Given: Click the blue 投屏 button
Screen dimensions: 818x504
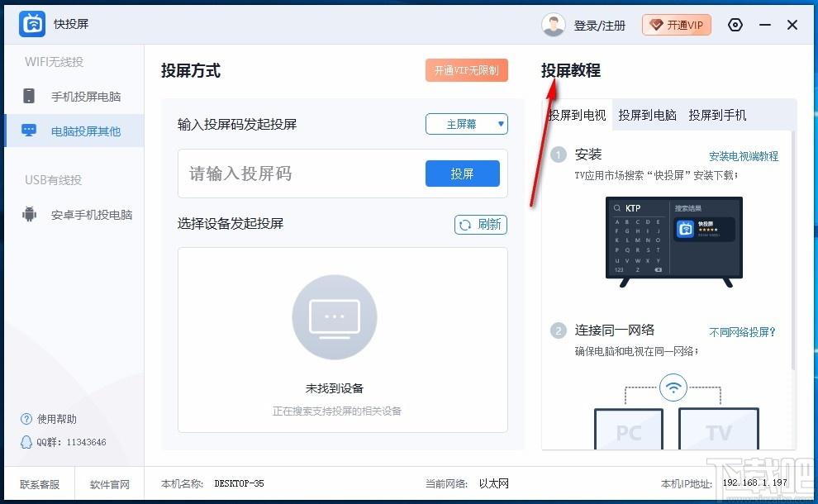Looking at the screenshot, I should (462, 174).
